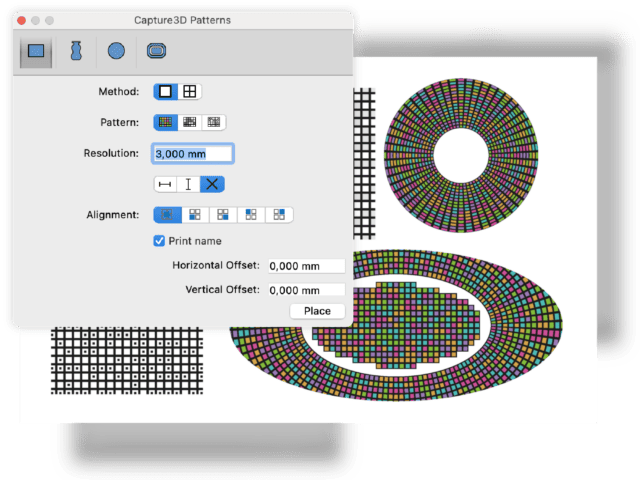Set resolution direction to horizontal
The height and width of the screenshot is (480, 640).
point(165,184)
